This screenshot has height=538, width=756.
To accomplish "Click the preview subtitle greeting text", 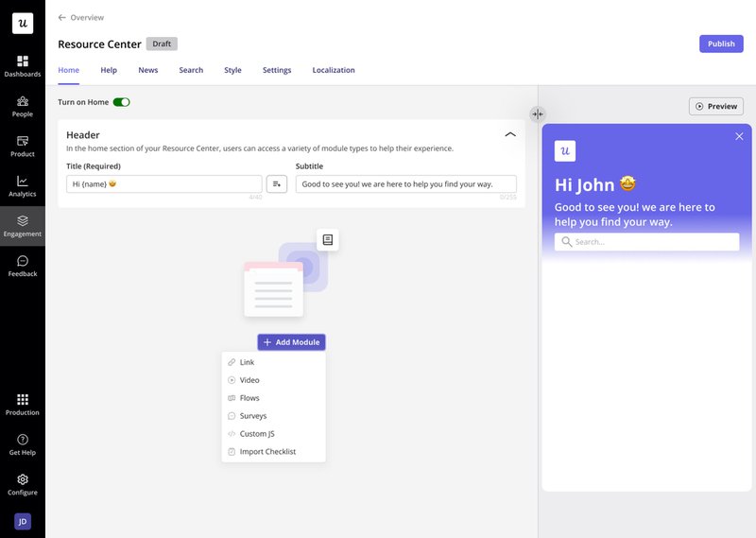I will (634, 215).
